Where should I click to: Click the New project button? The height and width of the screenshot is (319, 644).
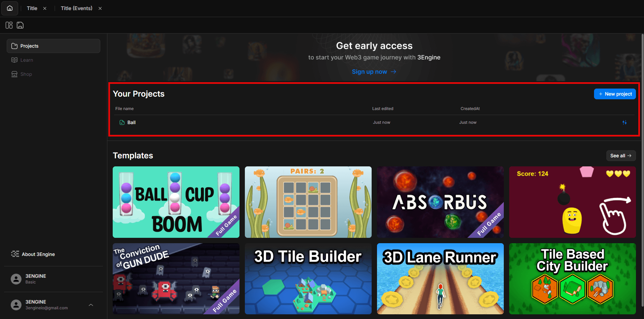point(615,94)
